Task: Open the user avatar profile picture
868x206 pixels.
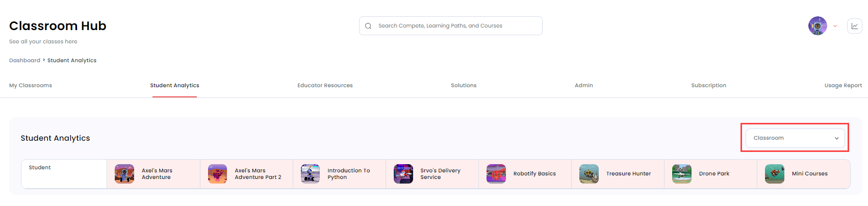Action: [x=818, y=25]
